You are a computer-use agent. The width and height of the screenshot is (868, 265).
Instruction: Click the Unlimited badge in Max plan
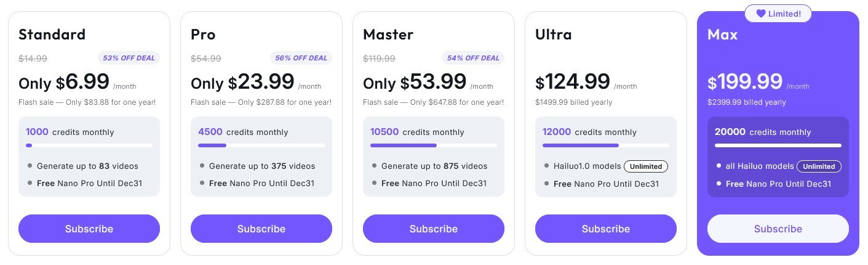tap(819, 166)
